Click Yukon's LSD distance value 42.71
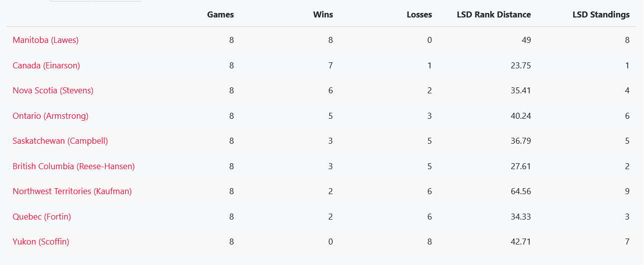644x265 pixels. click(521, 242)
